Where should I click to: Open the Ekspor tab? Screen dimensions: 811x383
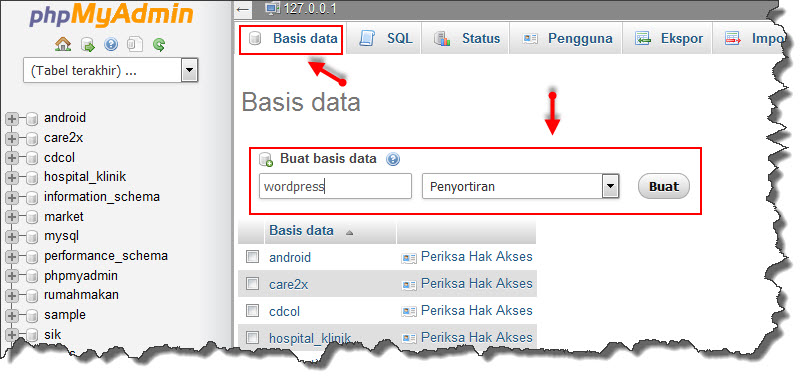coord(667,39)
